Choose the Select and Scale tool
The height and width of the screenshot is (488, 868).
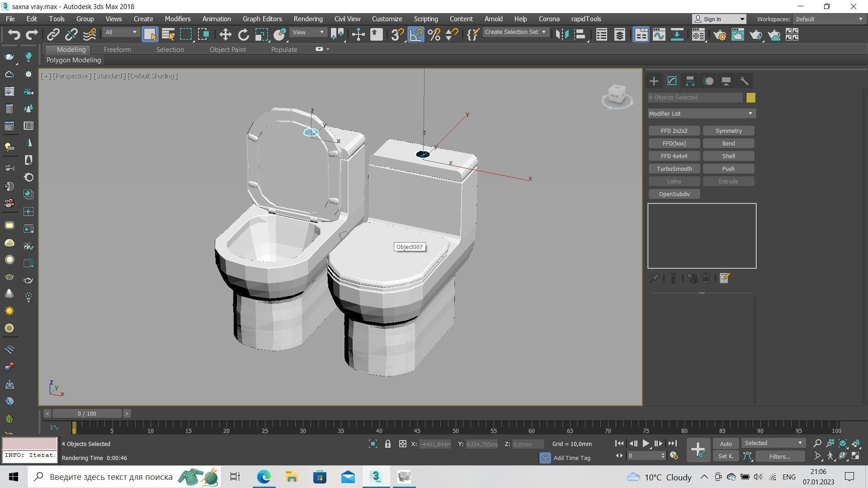pos(261,35)
